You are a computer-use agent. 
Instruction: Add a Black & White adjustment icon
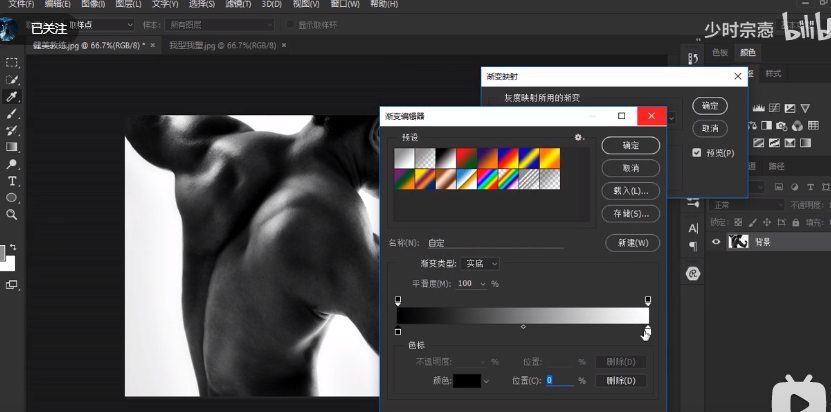766,126
